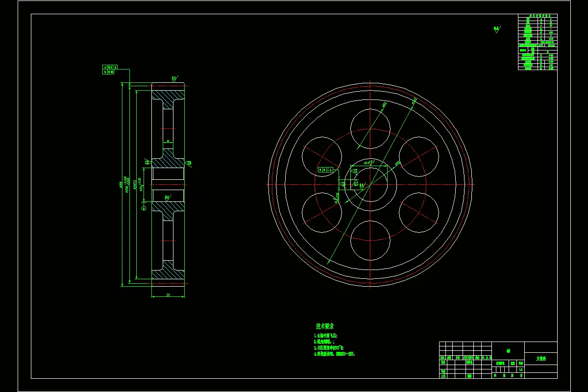This screenshot has width=588, height=392.
Task: Select the roughness symbol inside the bore of the section view
Action: 168,197
